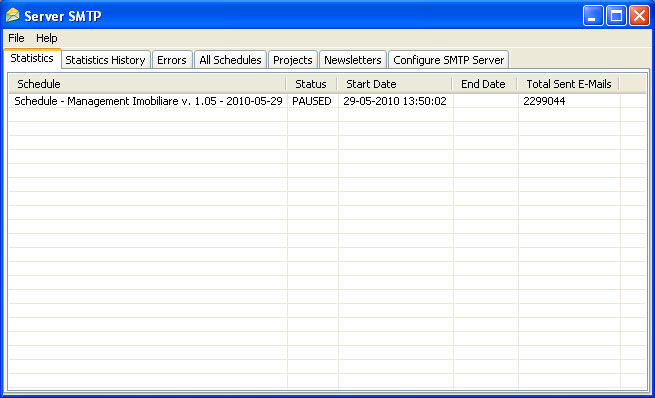Viewport: 655px width, 398px height.
Task: Click the start date 29-05-2010 13:50:02
Action: [395, 101]
